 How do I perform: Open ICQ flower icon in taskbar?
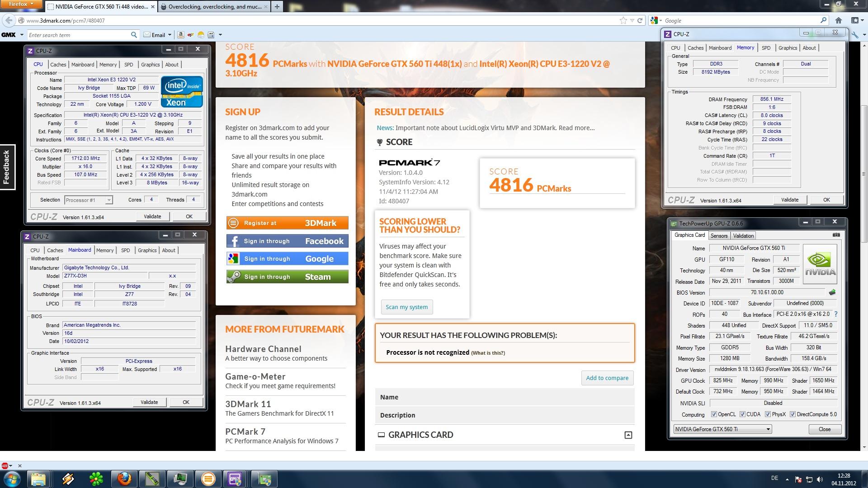click(x=96, y=479)
